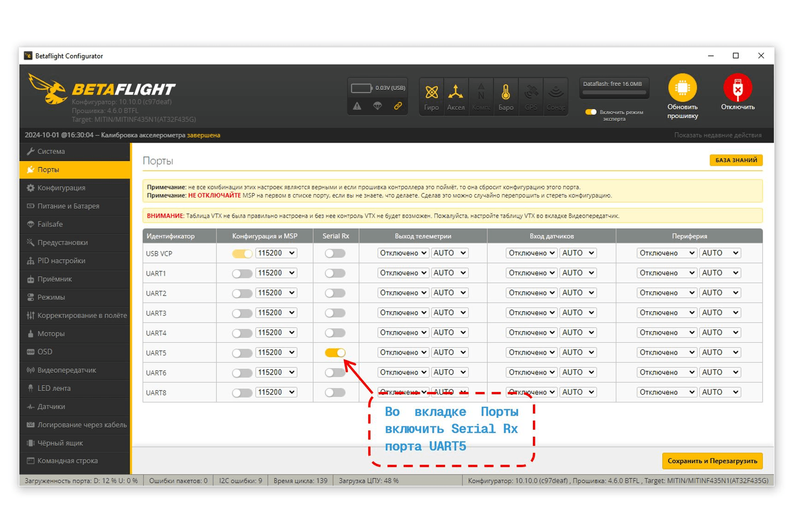Click the battery voltage icon

[362, 88]
